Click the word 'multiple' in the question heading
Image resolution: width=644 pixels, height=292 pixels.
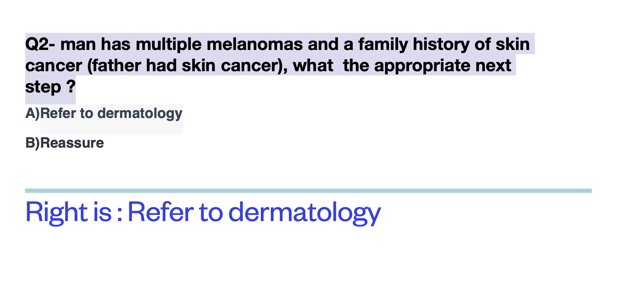169,44
